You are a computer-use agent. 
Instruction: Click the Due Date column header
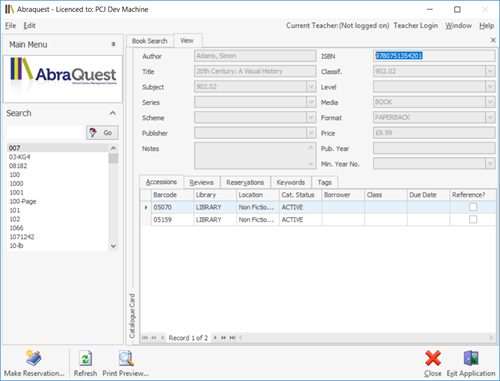coord(428,195)
